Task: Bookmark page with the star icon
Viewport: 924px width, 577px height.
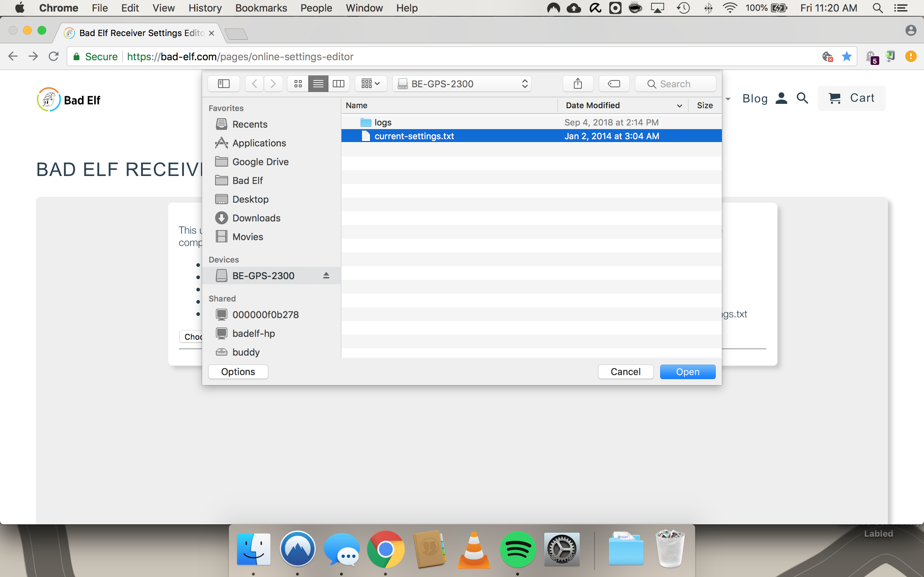Action: click(x=846, y=57)
